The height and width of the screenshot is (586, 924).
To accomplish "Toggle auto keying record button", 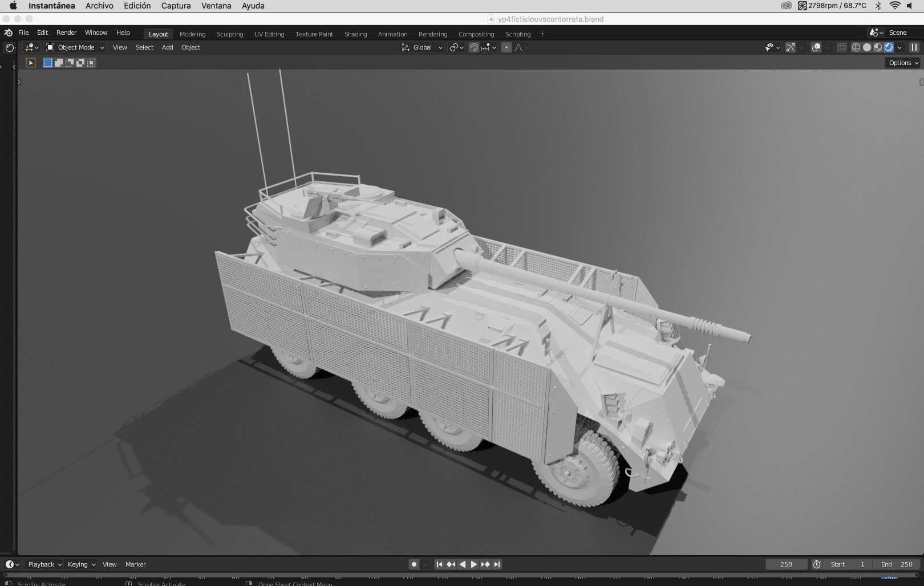I will click(x=414, y=564).
